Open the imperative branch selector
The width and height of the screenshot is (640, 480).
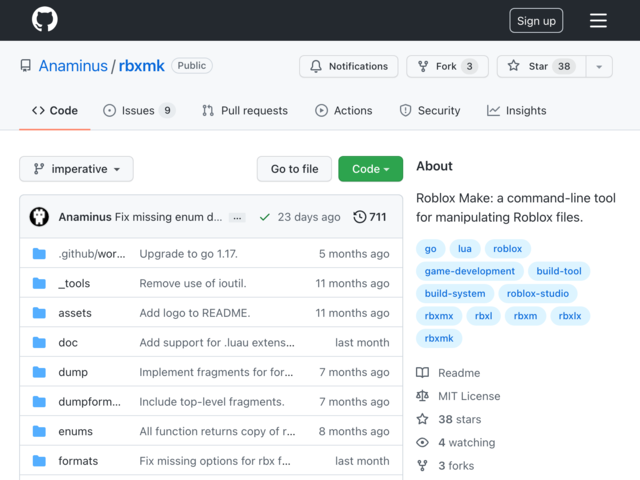pyautogui.click(x=76, y=169)
